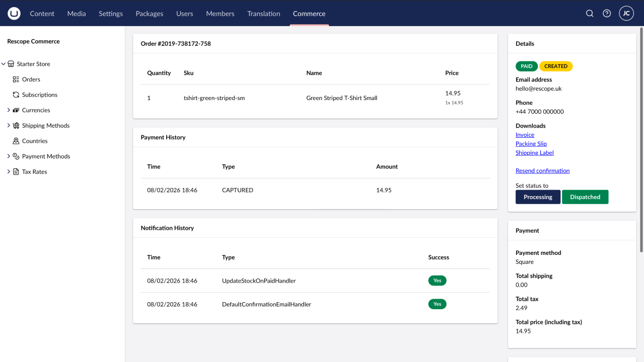Set order status to Processing
This screenshot has height=362, width=644.
point(538,197)
